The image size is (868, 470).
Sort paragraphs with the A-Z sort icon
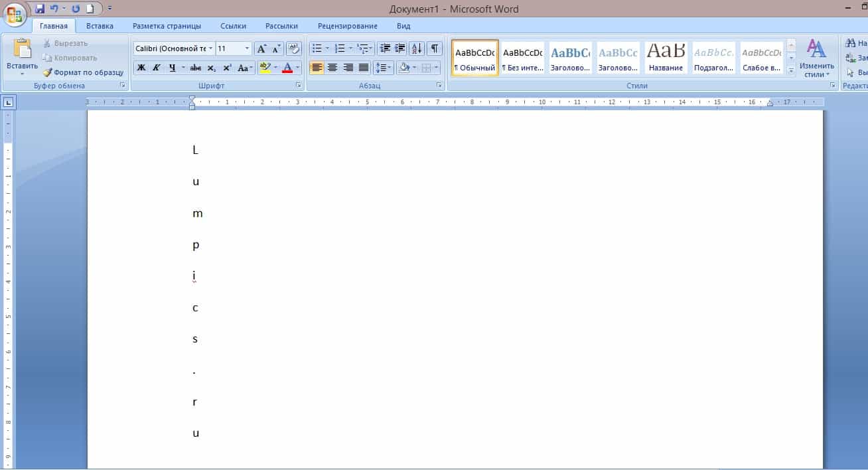tap(417, 48)
